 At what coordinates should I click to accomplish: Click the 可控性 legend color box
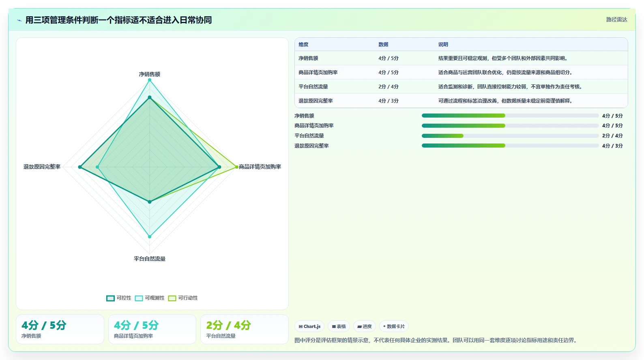(x=111, y=298)
